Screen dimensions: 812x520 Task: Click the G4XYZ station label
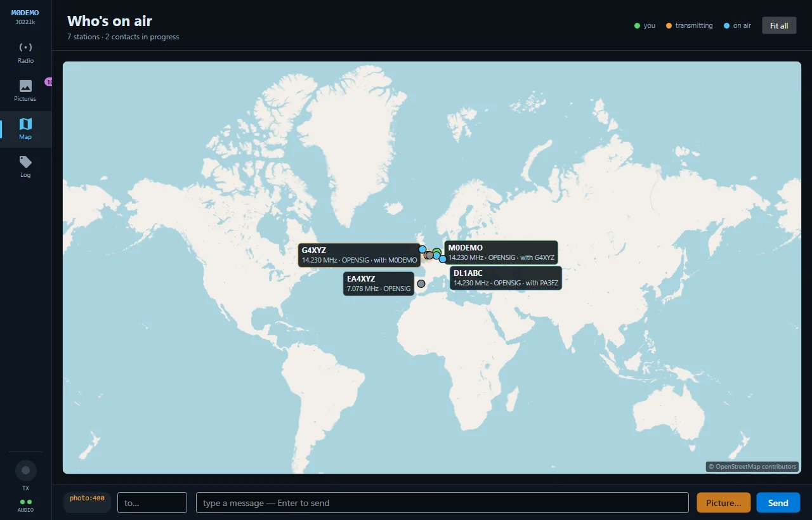click(x=360, y=255)
